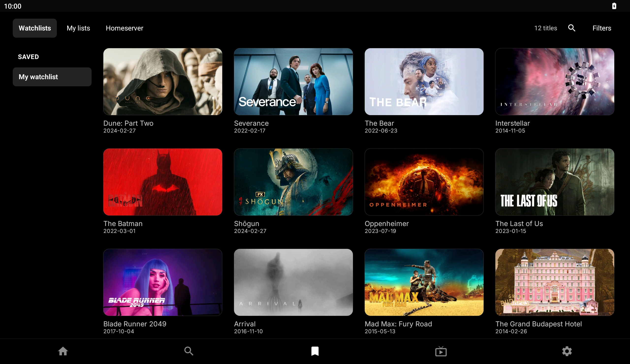Viewport: 630px width, 364px height.
Task: Open the live TV icon in bottom bar
Action: click(441, 351)
